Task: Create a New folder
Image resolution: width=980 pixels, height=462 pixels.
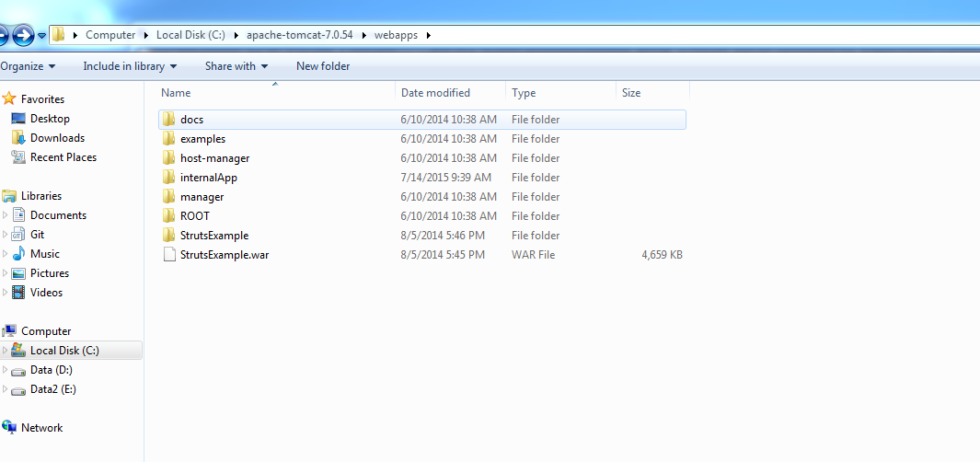Action: 323,66
